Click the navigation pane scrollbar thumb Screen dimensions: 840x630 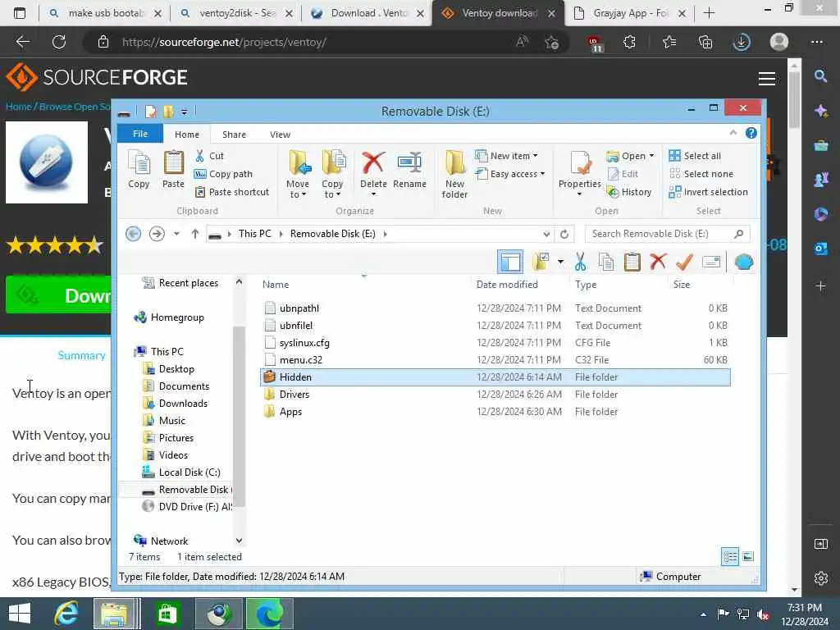coord(240,415)
